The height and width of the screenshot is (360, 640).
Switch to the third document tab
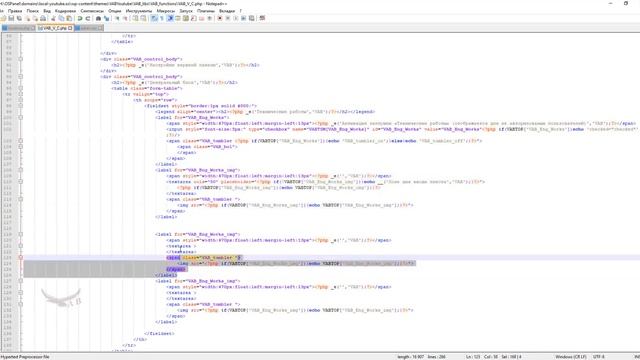(89, 28)
